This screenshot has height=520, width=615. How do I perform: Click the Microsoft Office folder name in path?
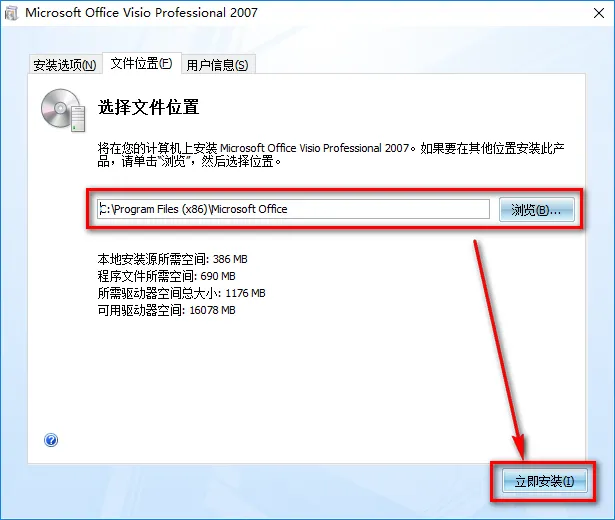pos(249,209)
